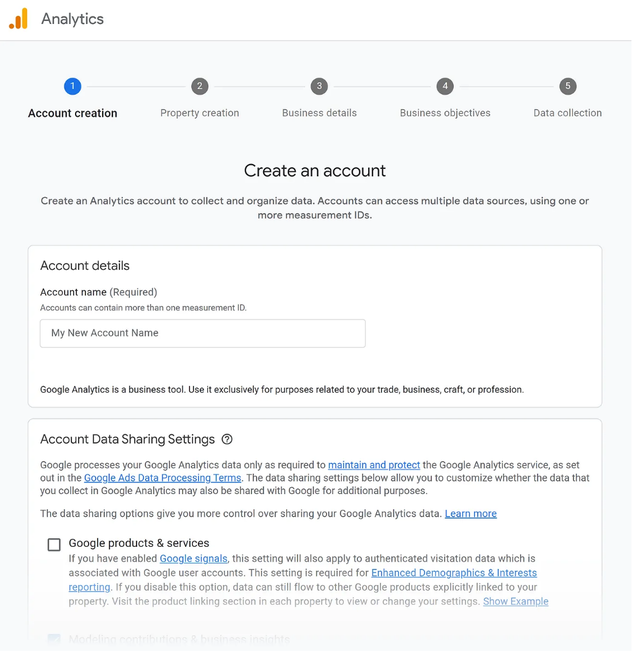Select the Property creation step label

pyautogui.click(x=200, y=113)
